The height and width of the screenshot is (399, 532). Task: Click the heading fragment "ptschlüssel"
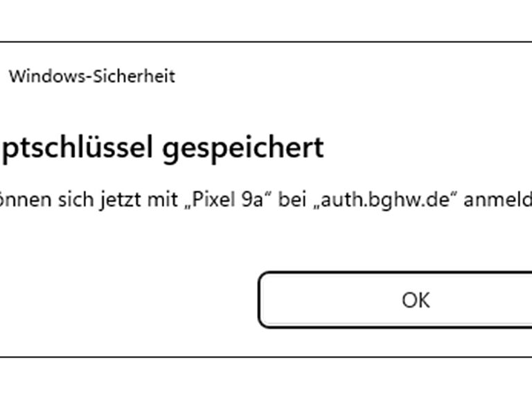[x=76, y=148]
